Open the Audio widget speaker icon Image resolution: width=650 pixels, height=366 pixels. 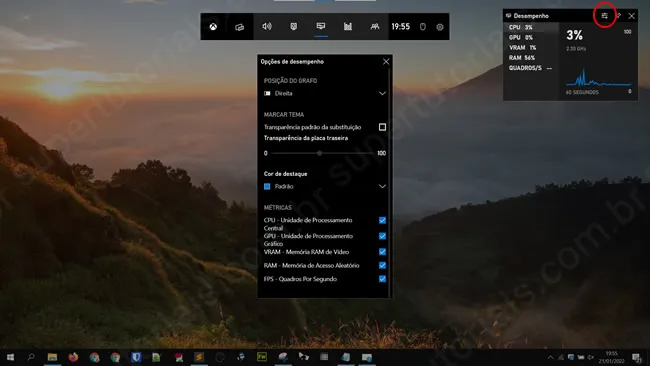point(267,27)
